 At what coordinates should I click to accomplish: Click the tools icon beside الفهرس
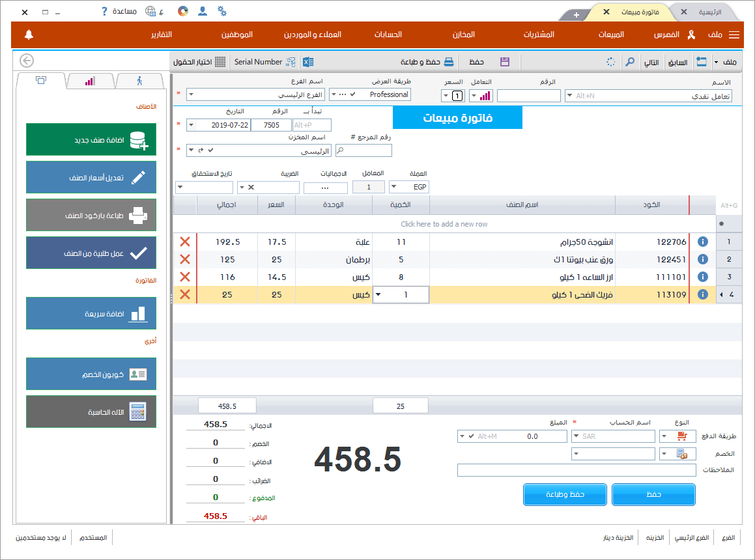pos(691,35)
